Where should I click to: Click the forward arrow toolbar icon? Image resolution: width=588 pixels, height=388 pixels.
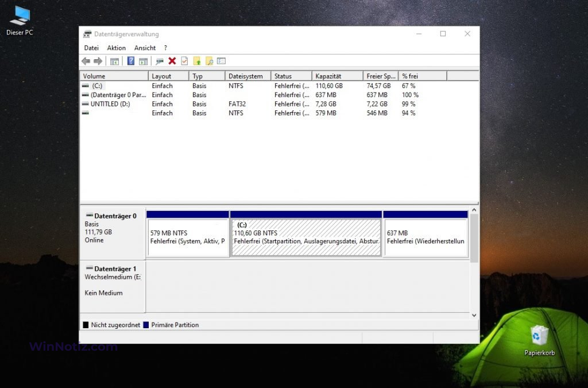[x=98, y=61]
